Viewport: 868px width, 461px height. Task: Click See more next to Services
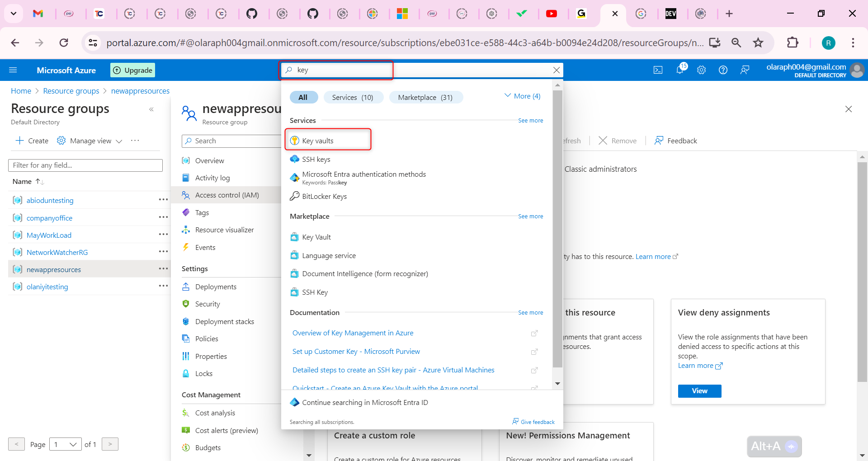coord(531,121)
